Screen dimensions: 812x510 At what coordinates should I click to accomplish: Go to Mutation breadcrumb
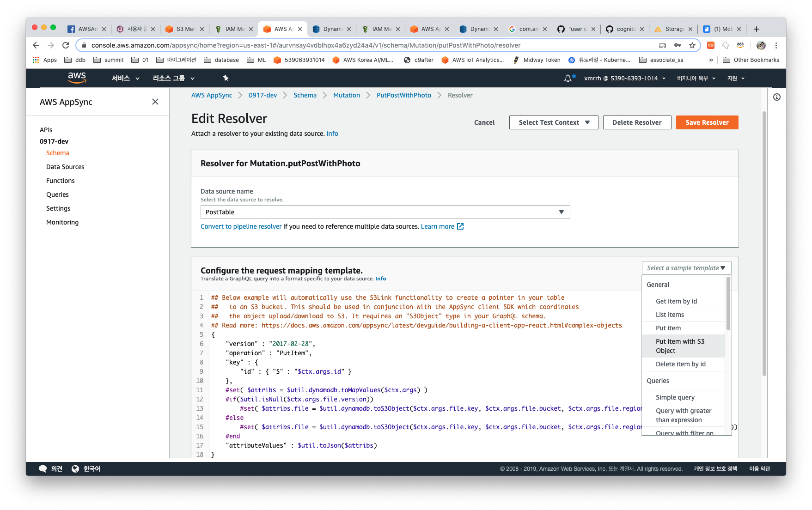coord(346,95)
